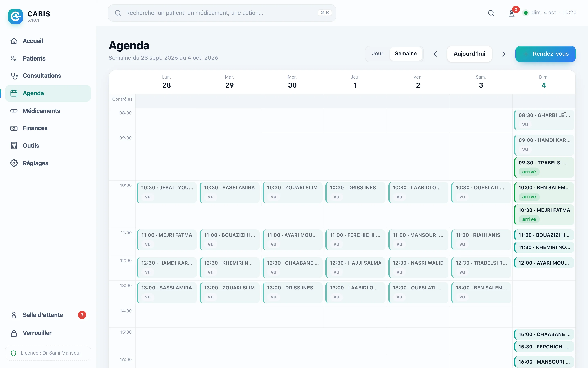Screen dimensions: 588x368
Task: Go to next week chevron
Action: [504, 54]
